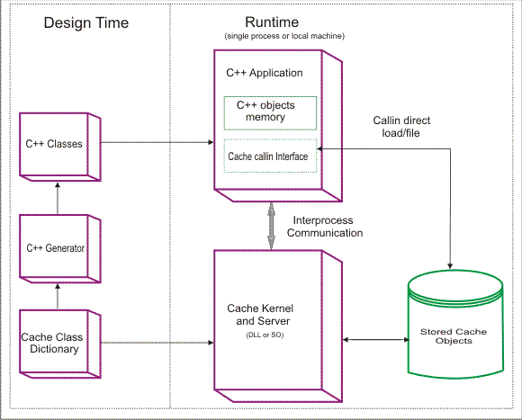Click the Interprocess Communication double arrow
This screenshot has height=420, width=522.
point(271,226)
